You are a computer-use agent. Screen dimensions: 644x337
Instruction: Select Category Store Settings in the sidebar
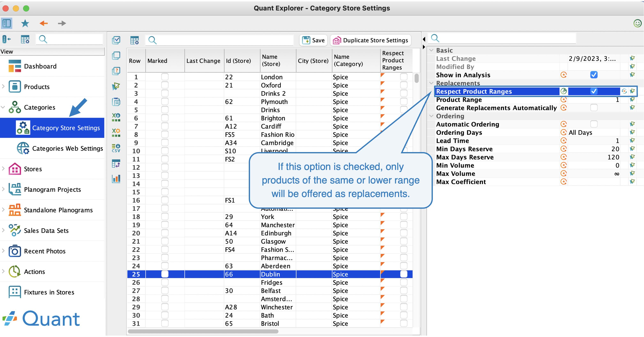(x=52, y=128)
